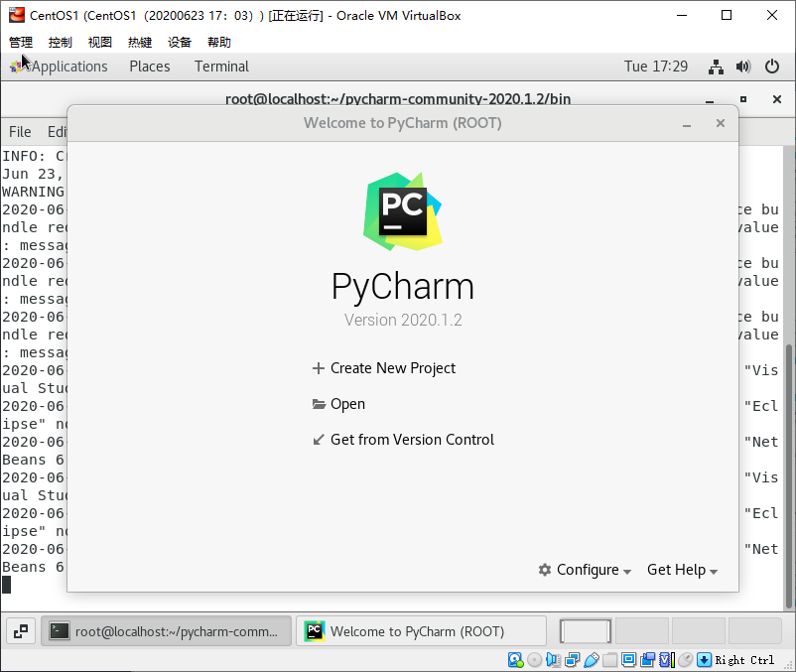Screen dimensions: 796x672
Task: Open the Places menu
Action: pyautogui.click(x=150, y=67)
